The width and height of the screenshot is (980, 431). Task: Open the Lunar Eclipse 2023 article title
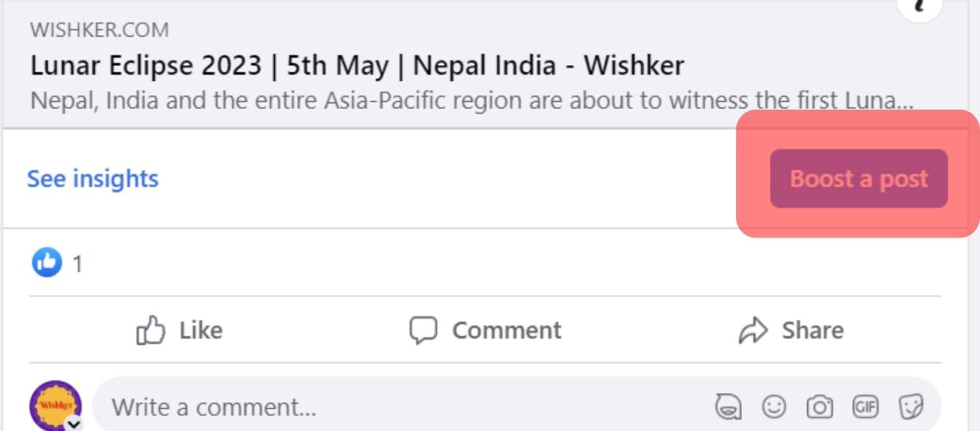point(357,65)
